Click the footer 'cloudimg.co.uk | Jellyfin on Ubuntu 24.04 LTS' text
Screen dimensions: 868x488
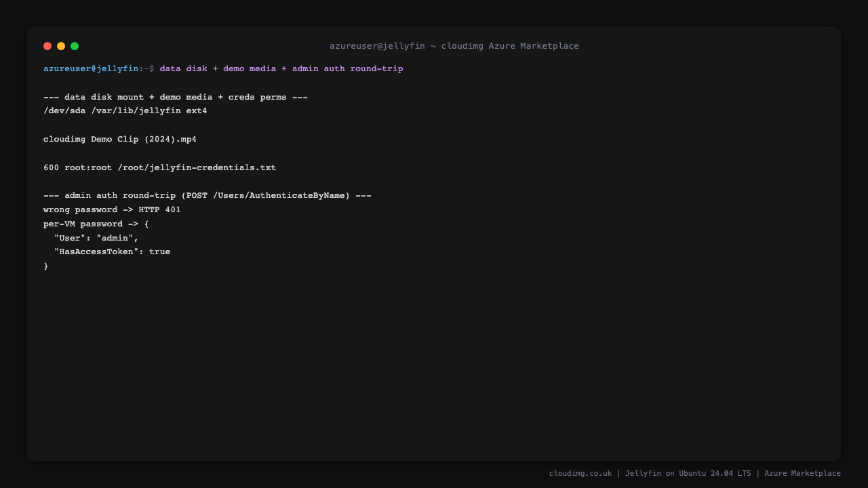pyautogui.click(x=650, y=473)
